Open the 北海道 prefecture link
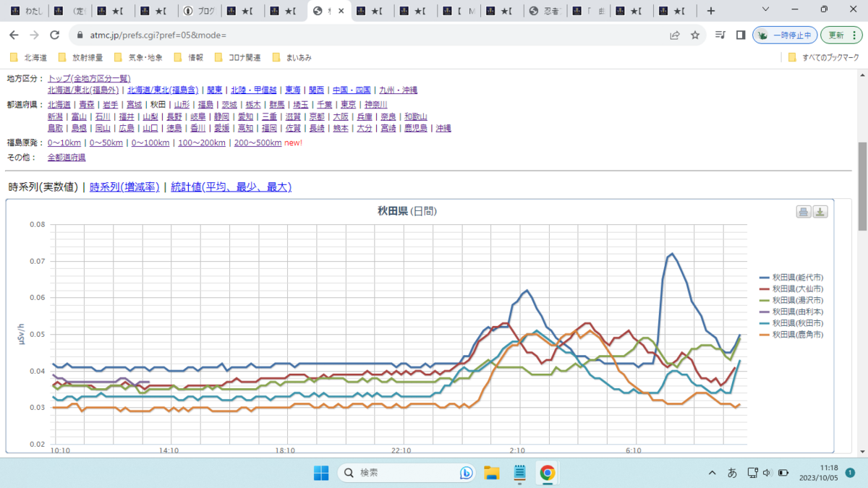The image size is (868, 488). [59, 104]
